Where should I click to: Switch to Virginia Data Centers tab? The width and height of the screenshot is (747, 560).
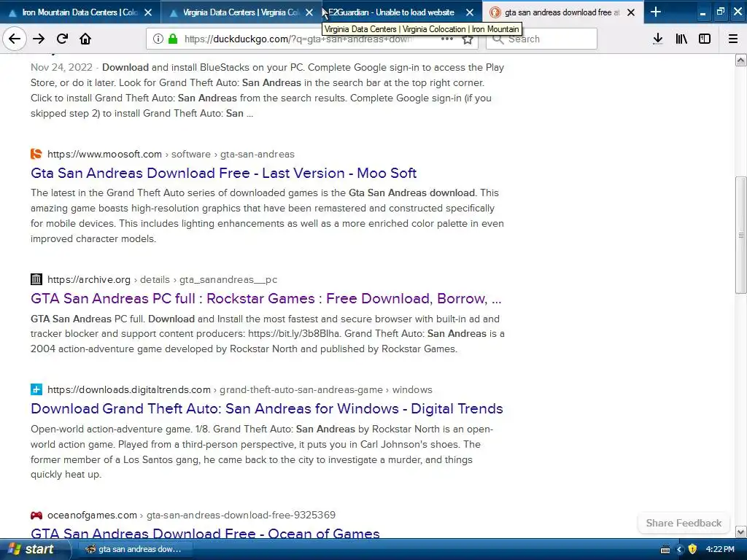pyautogui.click(x=241, y=12)
